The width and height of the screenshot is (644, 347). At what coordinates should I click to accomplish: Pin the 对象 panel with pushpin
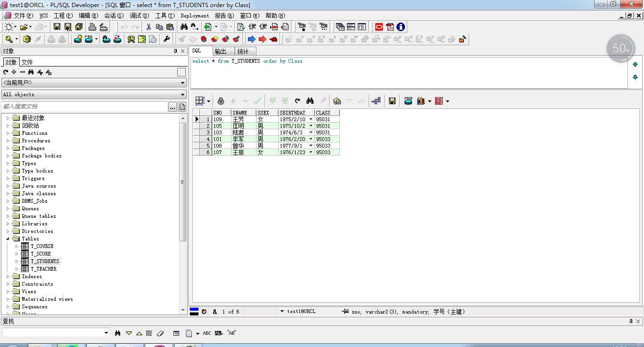[x=176, y=51]
